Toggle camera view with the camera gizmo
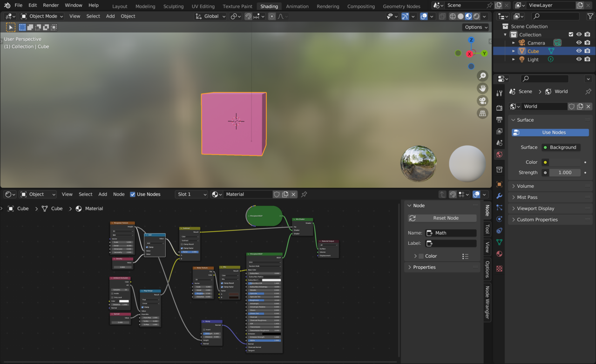The height and width of the screenshot is (364, 596). click(x=482, y=101)
